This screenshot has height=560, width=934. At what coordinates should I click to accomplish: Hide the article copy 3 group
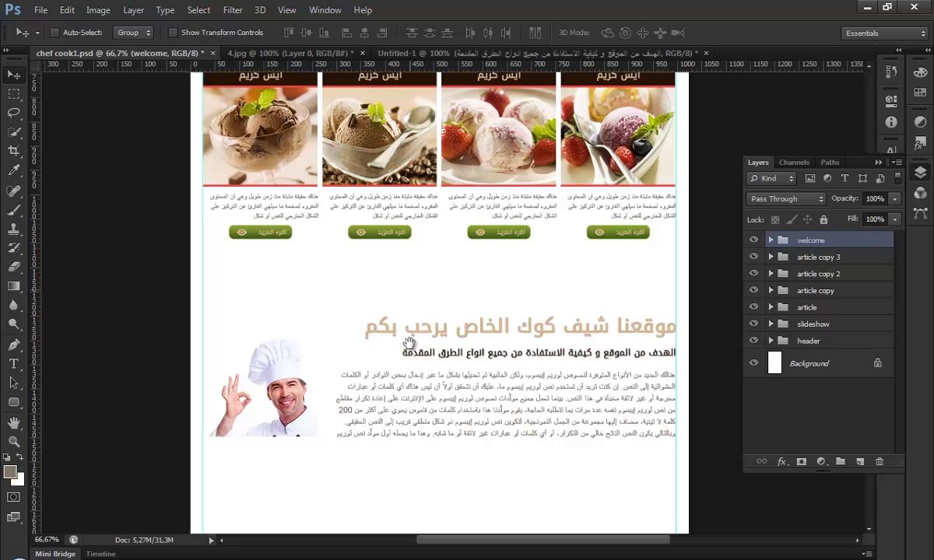coord(753,257)
